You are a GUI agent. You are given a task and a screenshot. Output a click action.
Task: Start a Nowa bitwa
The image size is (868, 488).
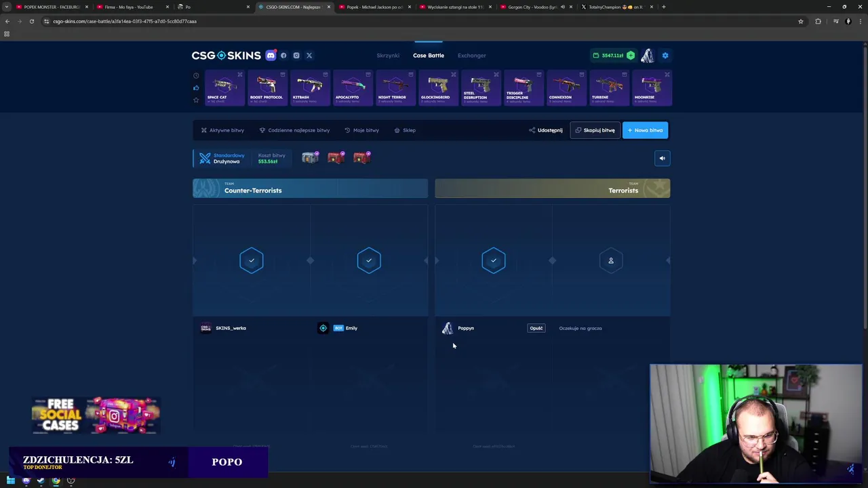tap(645, 130)
